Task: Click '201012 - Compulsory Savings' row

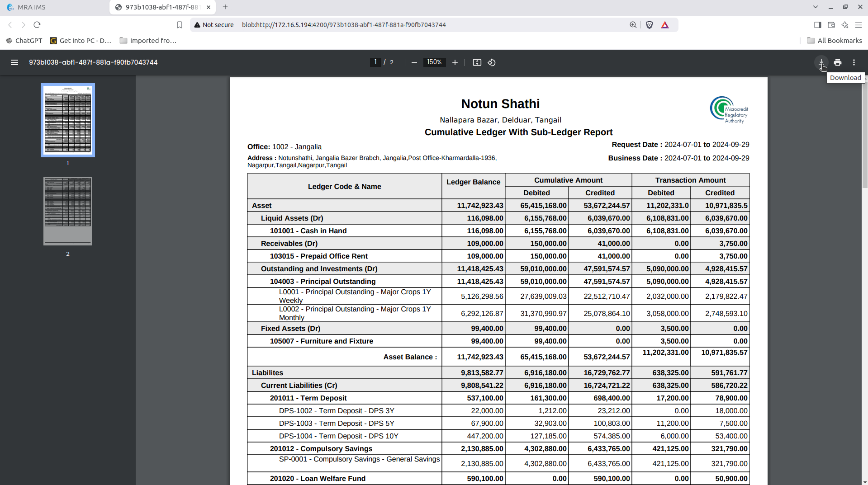Action: tap(498, 449)
